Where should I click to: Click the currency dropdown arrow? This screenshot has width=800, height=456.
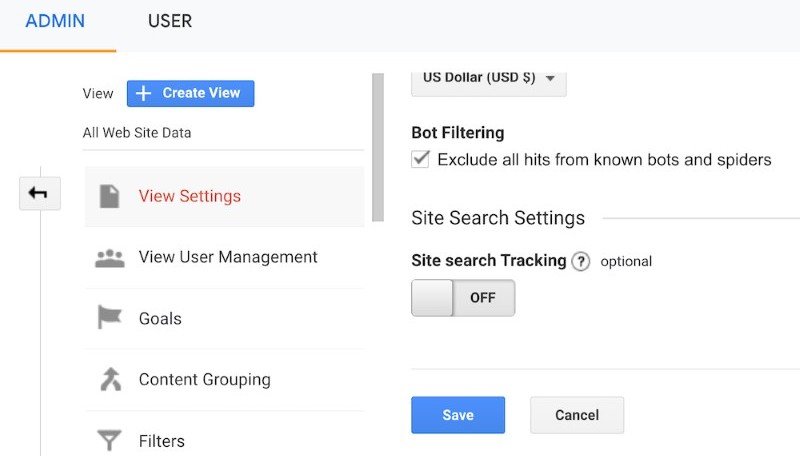[x=550, y=79]
